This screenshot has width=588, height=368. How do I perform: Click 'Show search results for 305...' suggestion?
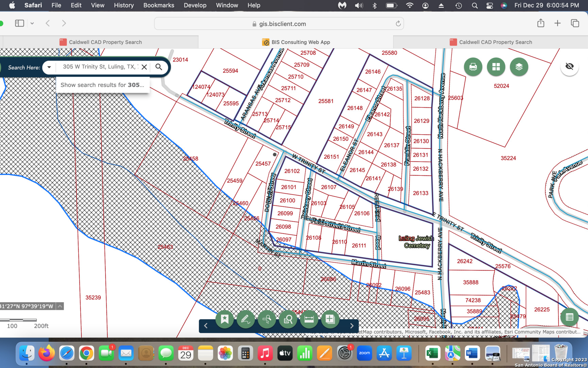(x=102, y=85)
